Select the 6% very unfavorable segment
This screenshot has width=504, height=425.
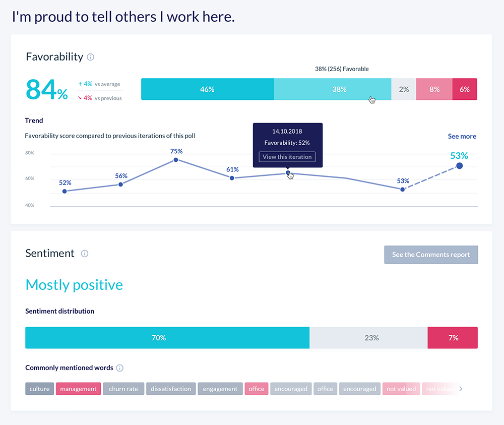(x=465, y=89)
